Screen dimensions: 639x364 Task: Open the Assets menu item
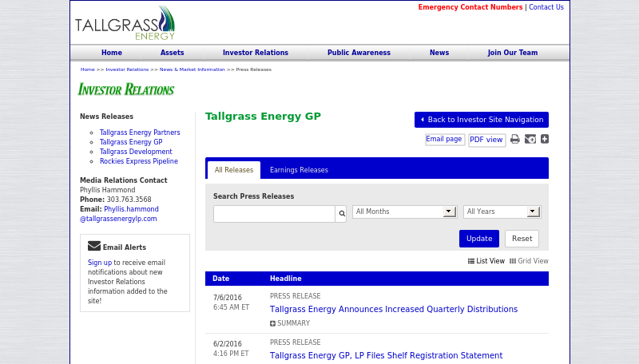click(172, 53)
